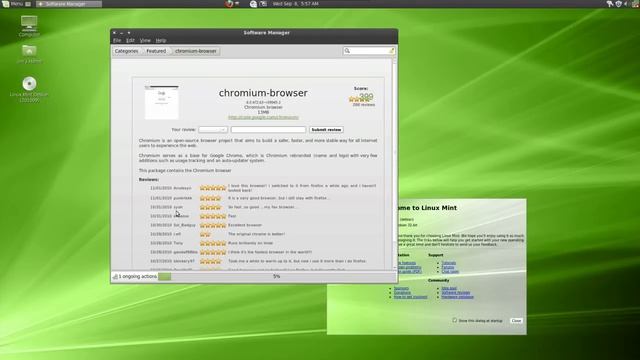Toggle 'Show this dialog at startup' checkbox

point(455,320)
